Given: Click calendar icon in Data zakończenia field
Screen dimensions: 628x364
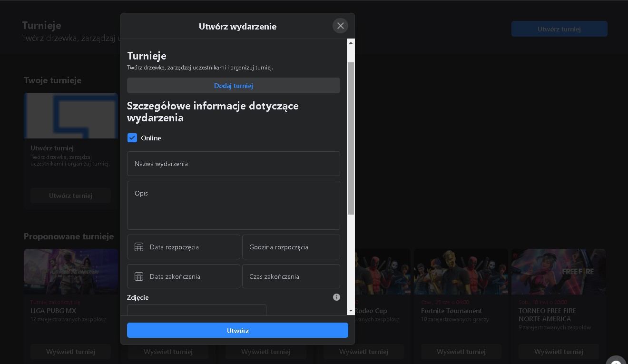Looking at the screenshot, I should 139,276.
